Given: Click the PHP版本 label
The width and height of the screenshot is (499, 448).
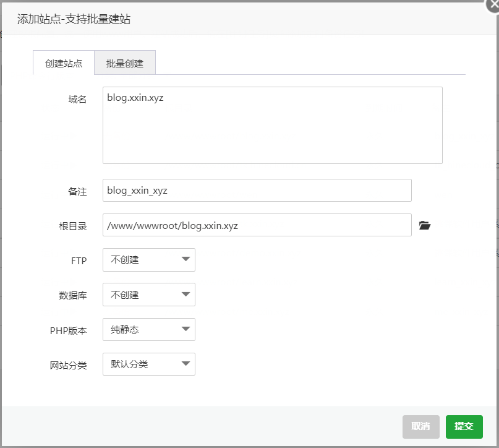Looking at the screenshot, I should pyautogui.click(x=68, y=330).
